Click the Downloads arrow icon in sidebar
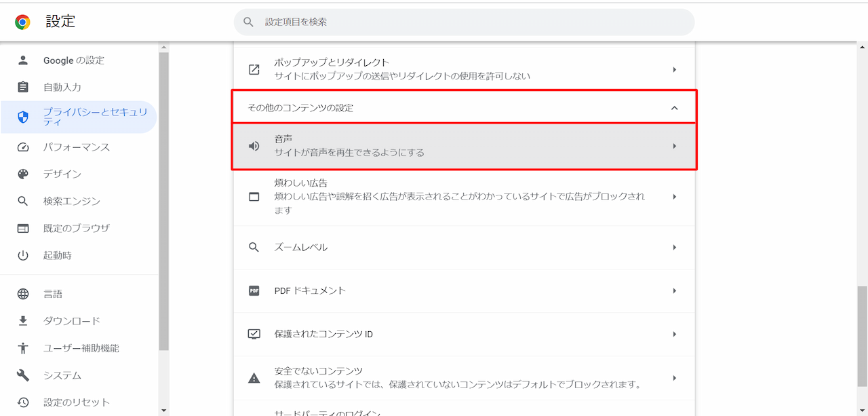868x416 pixels. pos(24,320)
